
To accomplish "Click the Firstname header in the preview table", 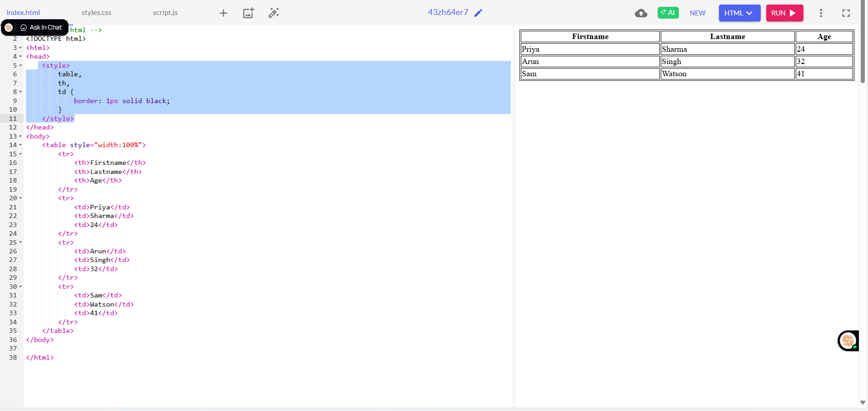I will (x=590, y=37).
